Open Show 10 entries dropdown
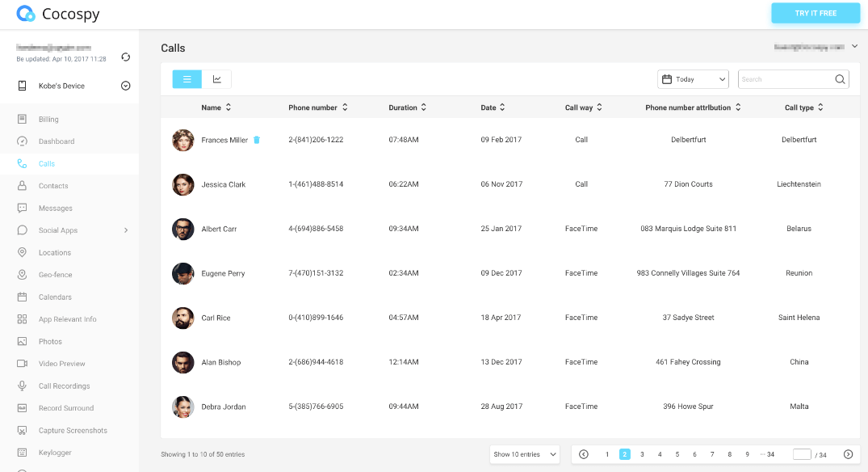 (x=525, y=454)
